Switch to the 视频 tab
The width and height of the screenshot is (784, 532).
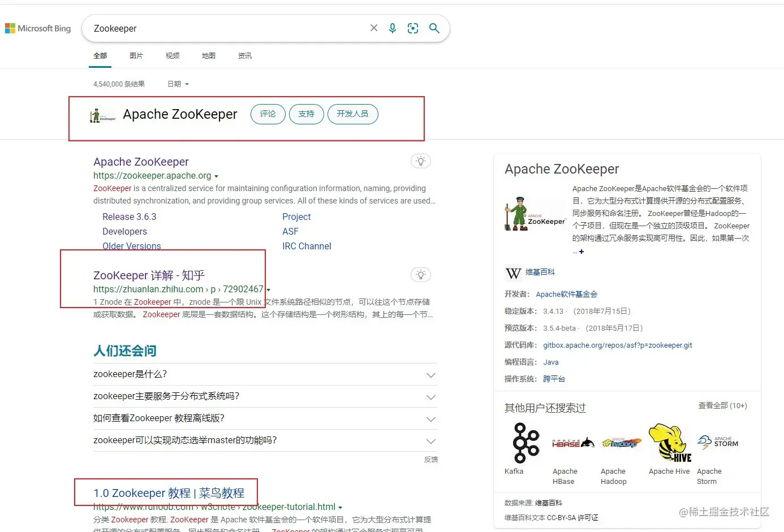(173, 55)
